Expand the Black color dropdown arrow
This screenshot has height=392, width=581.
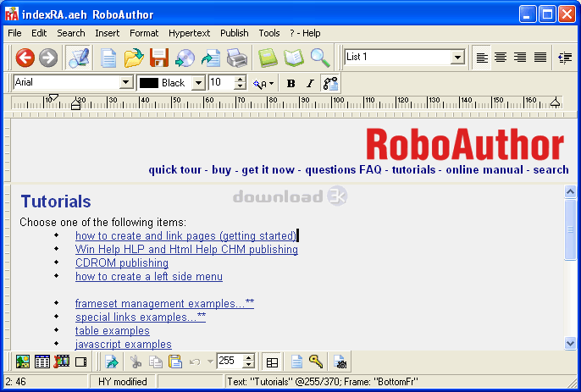[x=198, y=83]
